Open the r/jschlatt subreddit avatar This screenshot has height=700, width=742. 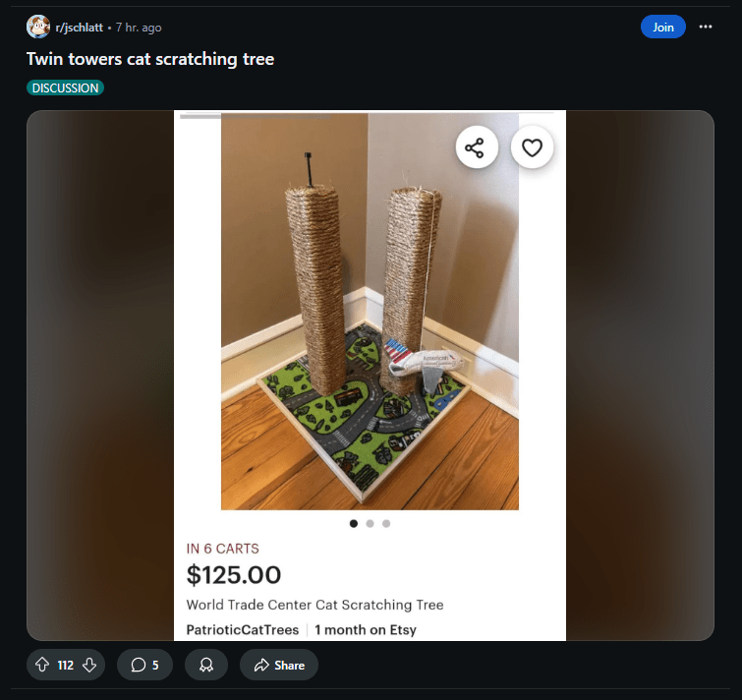pyautogui.click(x=38, y=27)
